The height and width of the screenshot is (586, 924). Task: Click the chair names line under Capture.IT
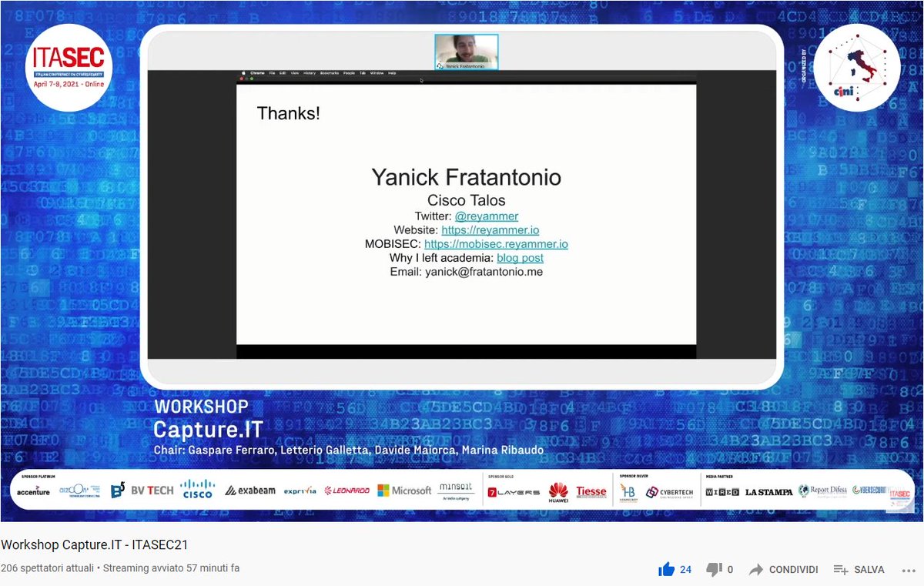(x=349, y=450)
